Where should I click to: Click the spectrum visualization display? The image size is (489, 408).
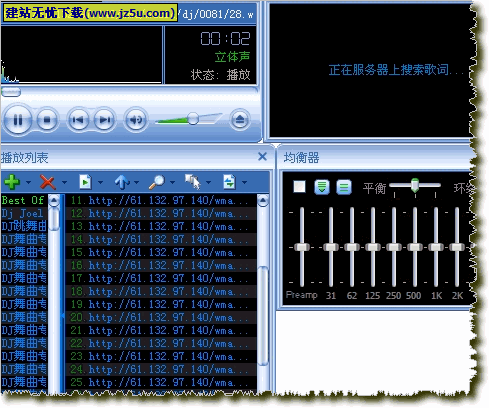82,55
